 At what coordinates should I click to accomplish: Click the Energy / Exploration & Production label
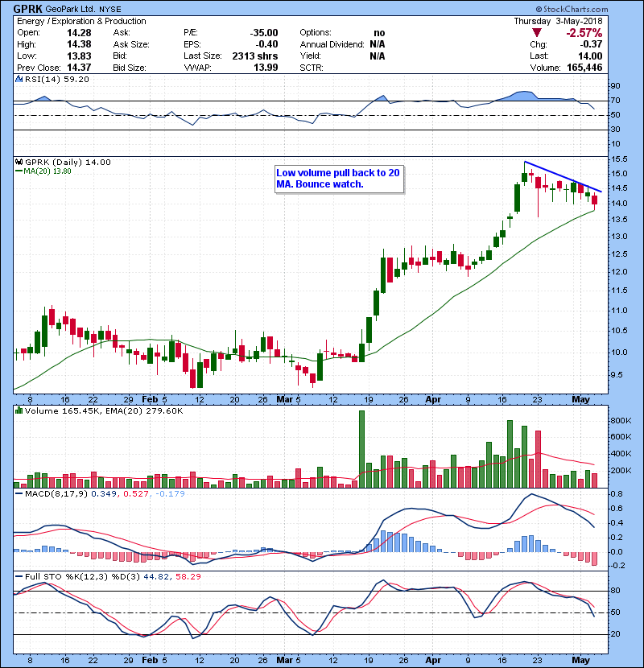click(x=81, y=21)
